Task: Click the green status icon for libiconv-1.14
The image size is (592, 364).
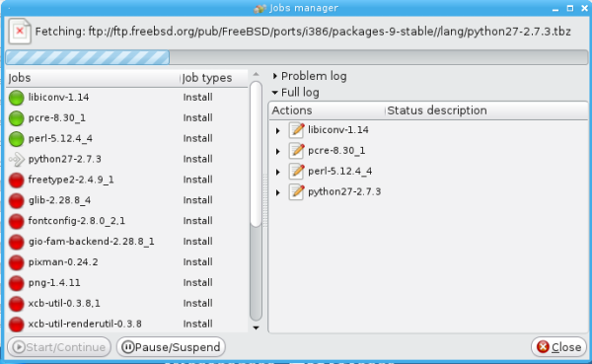Action: pyautogui.click(x=16, y=98)
